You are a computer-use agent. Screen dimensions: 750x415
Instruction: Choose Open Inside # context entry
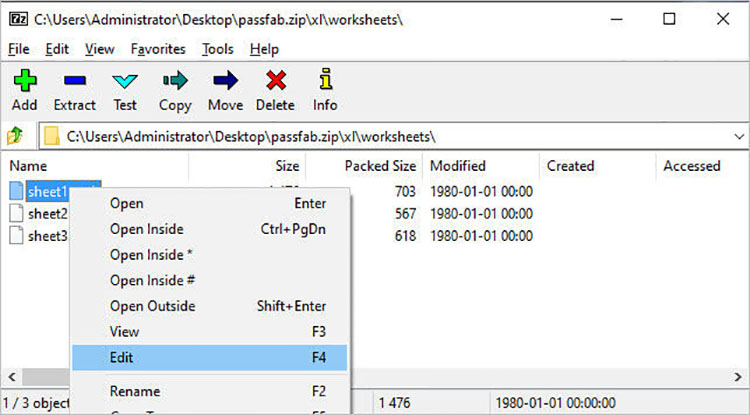tap(210, 280)
